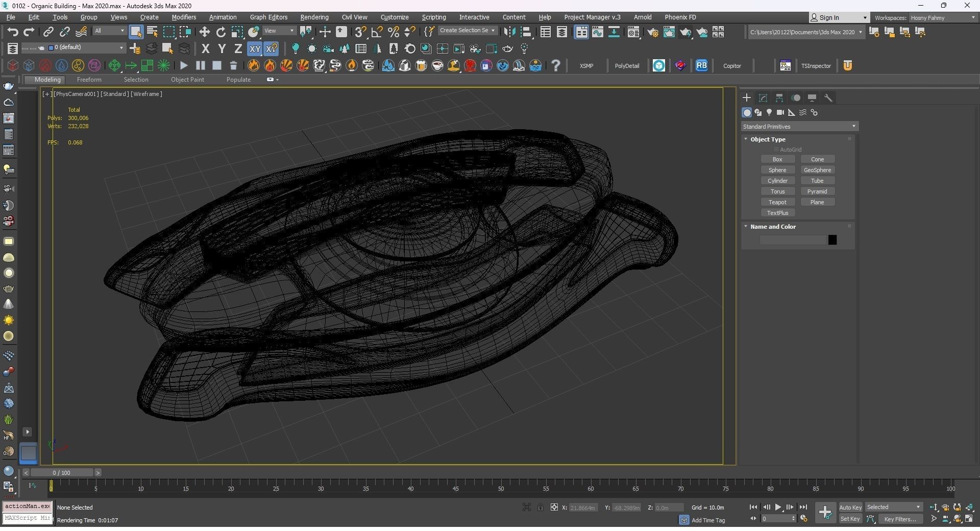Toggle Auto Key mode
Viewport: 980px width, 531px height.
850,507
